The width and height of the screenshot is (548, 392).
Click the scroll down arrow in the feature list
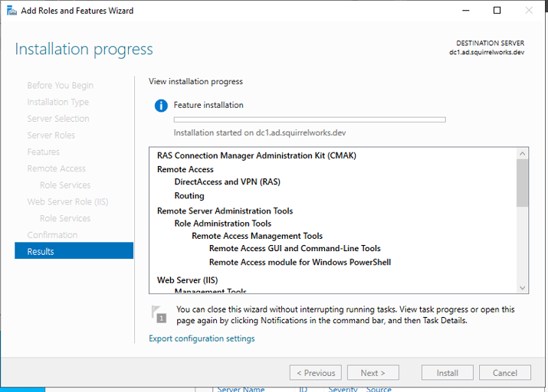[523, 288]
